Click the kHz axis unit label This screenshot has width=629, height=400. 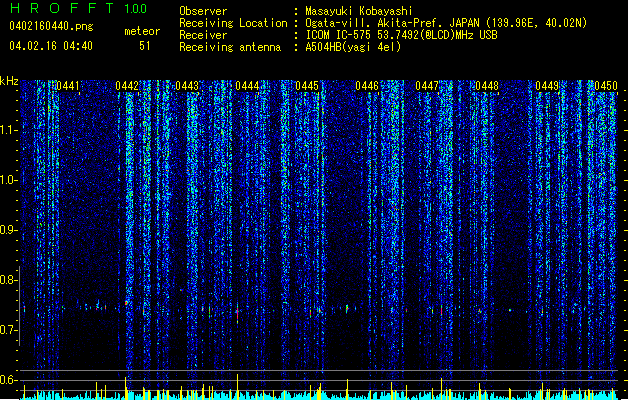pyautogui.click(x=9, y=81)
